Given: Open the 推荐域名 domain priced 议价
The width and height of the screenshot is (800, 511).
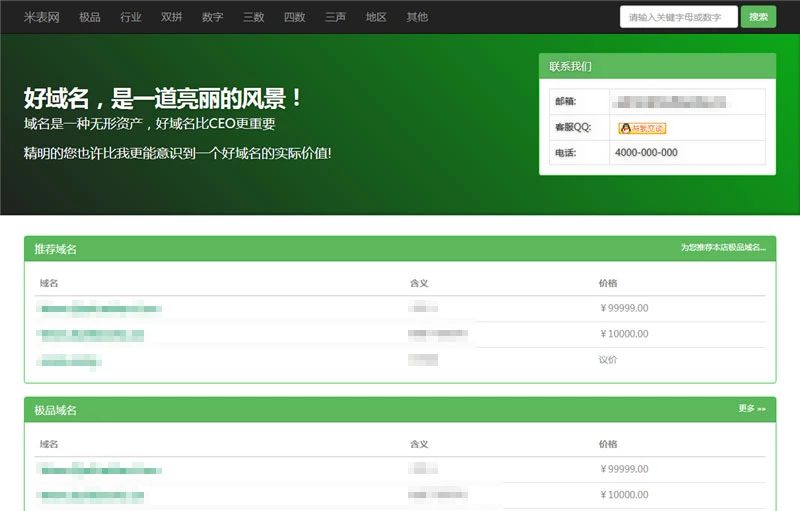Looking at the screenshot, I should pyautogui.click(x=70, y=361).
